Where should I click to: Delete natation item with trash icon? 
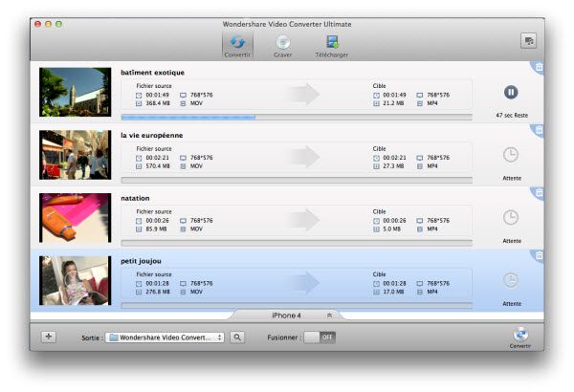pos(539,192)
